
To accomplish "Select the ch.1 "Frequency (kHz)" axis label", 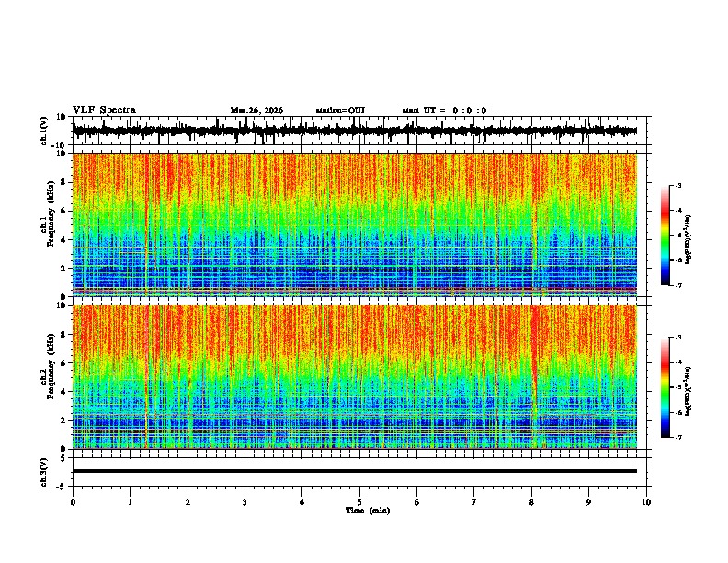I will pos(51,213).
